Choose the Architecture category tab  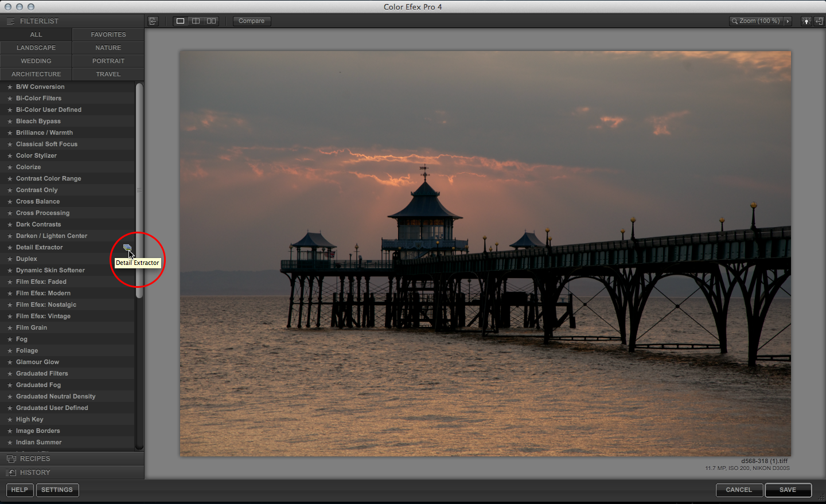36,74
